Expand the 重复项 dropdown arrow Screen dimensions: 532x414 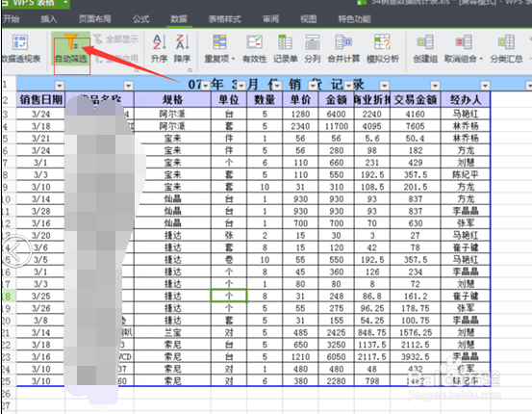click(234, 59)
